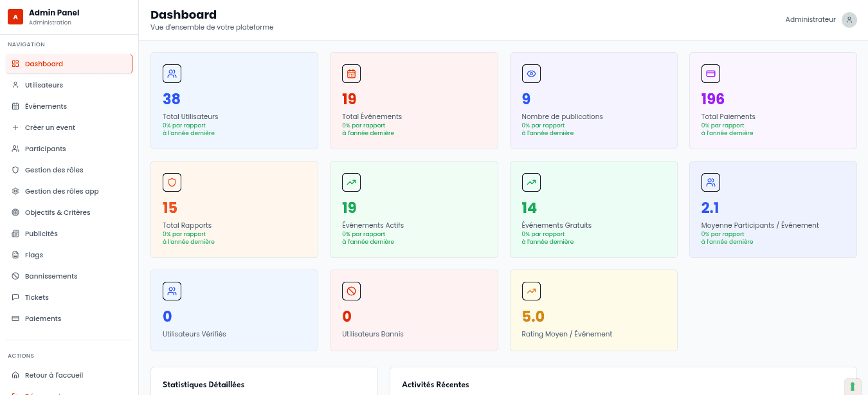Click the trending icon in Rating Moyen card
Screen dimensions: 868x395
tap(531, 291)
